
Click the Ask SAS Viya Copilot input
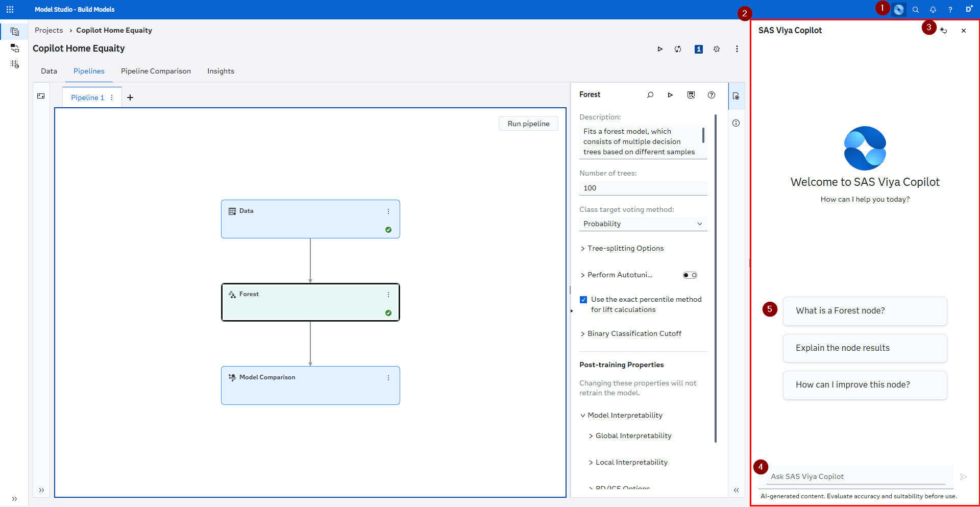856,477
